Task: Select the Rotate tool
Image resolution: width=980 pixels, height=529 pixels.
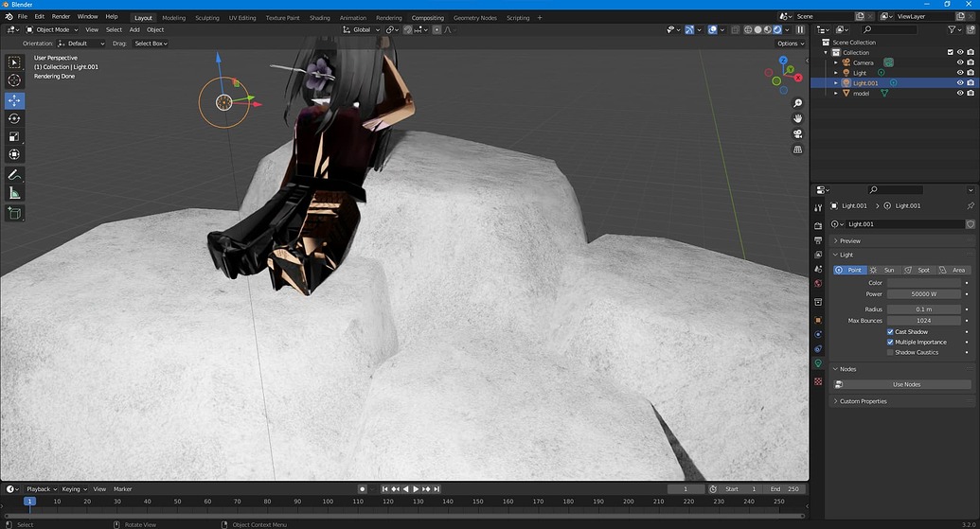Action: 14,118
